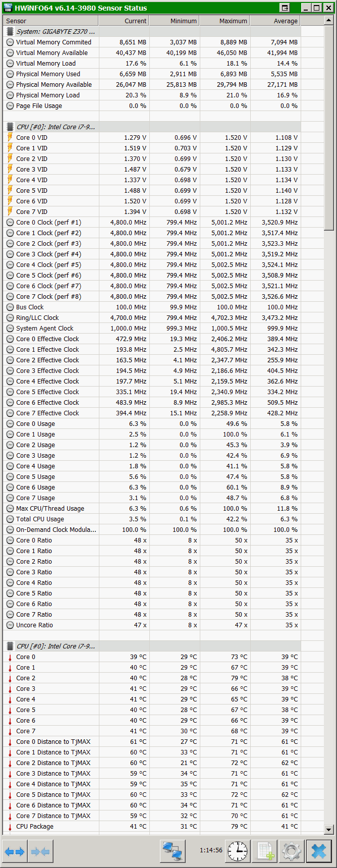The height and width of the screenshot is (868, 337).
Task: Click the scrollbar down arrow
Action: [328, 829]
